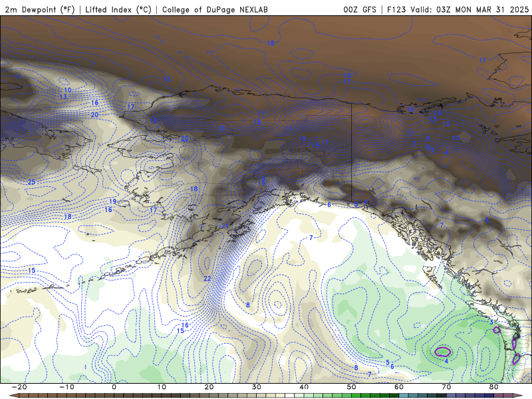Click the large purple oval contour offshore
The width and height of the screenshot is (532, 399).
pyautogui.click(x=443, y=352)
